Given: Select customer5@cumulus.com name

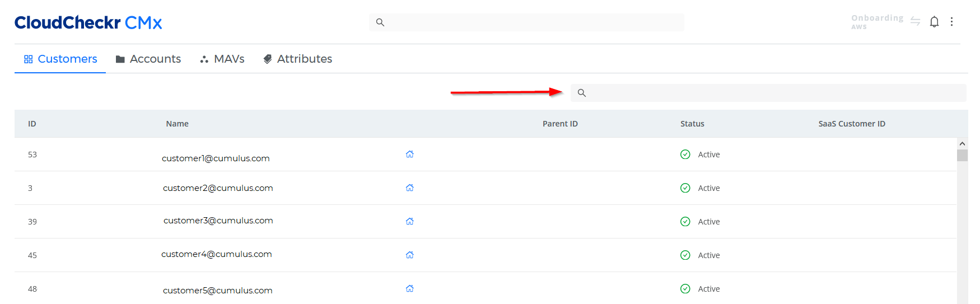Looking at the screenshot, I should (x=218, y=291).
